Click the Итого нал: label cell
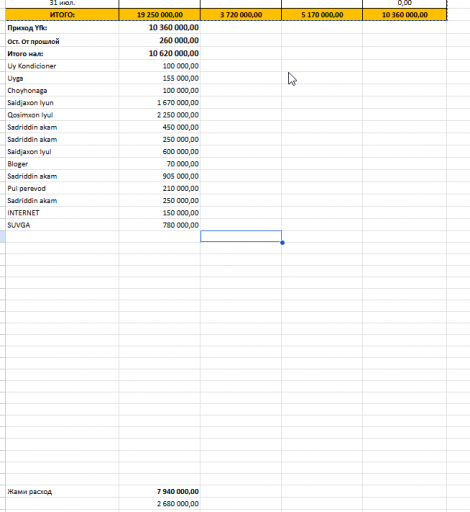Screen dimensions: 470x512 (x=62, y=54)
